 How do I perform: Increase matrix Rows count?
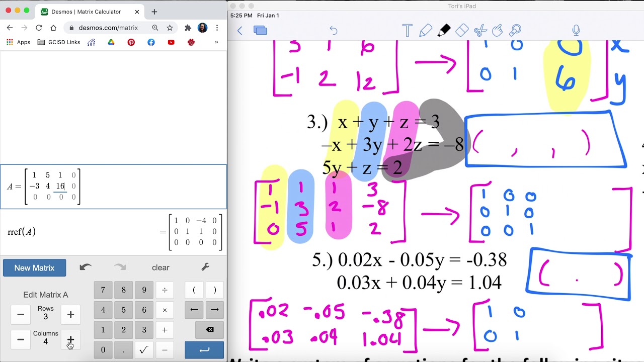[x=70, y=315]
